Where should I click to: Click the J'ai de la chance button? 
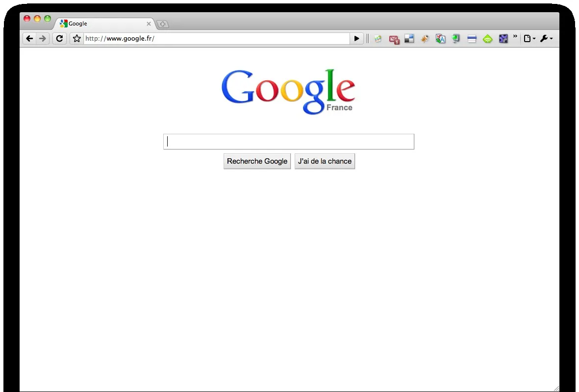[325, 161]
